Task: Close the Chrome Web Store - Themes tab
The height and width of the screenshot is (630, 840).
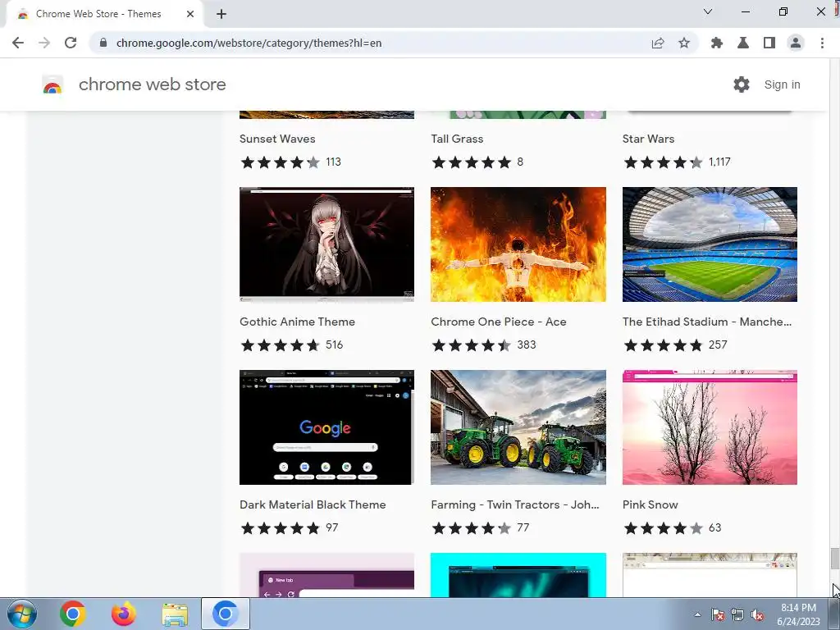Action: pos(190,14)
